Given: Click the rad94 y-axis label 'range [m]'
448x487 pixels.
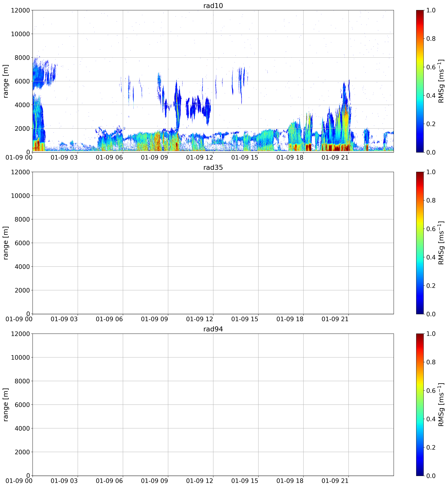Looking at the screenshot, I should 6,405.
